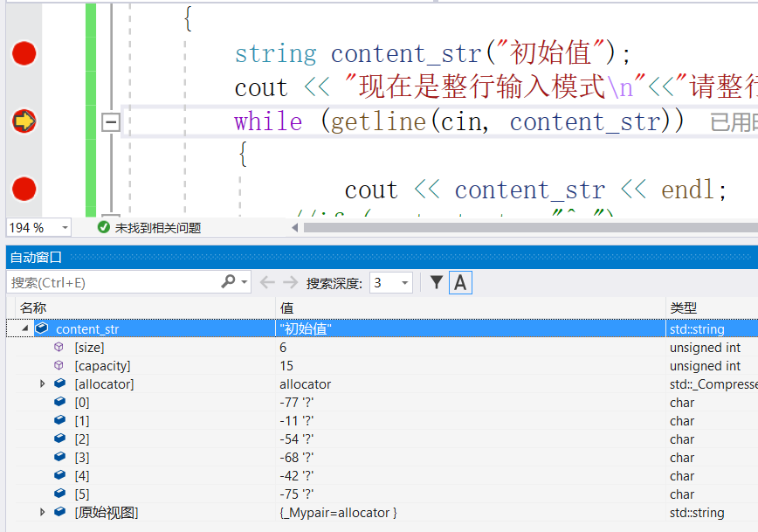
Task: Click the while keyword in code
Action: (x=268, y=121)
